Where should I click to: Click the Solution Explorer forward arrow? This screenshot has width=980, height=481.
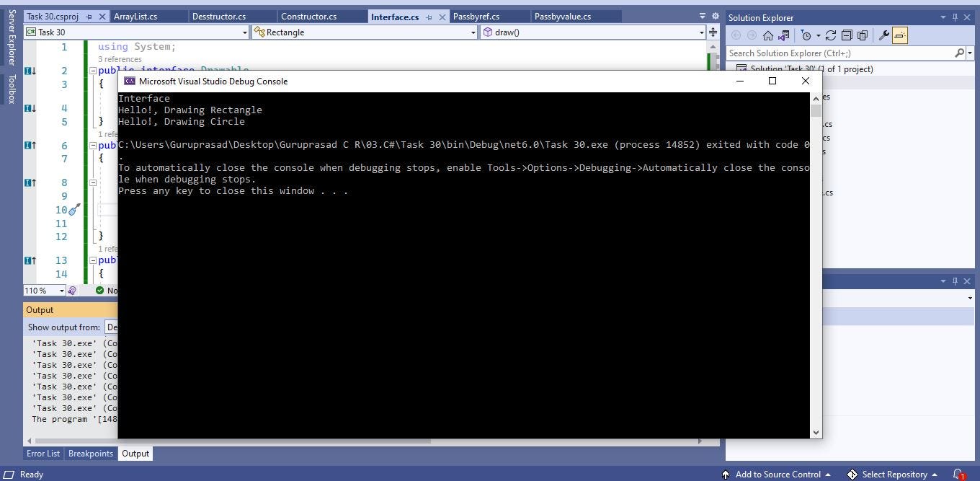coord(752,35)
